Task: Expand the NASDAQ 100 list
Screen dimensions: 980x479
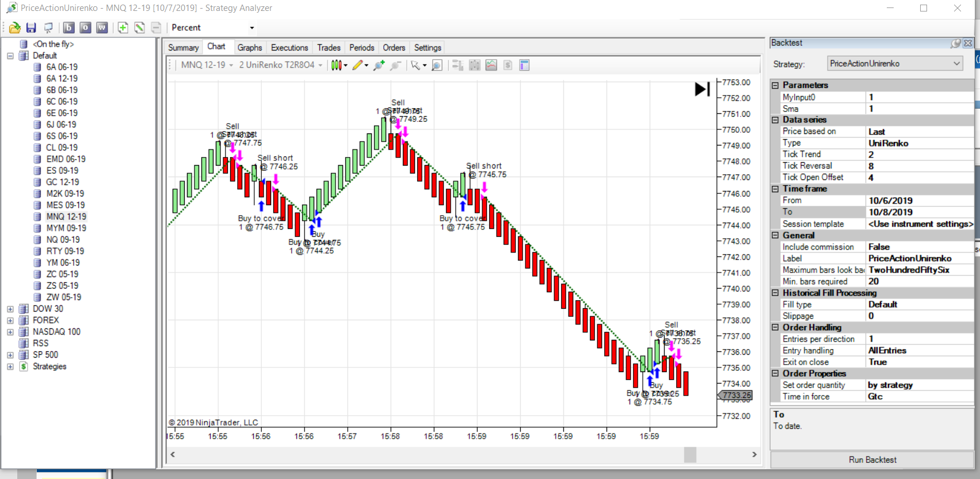Action: [10, 332]
